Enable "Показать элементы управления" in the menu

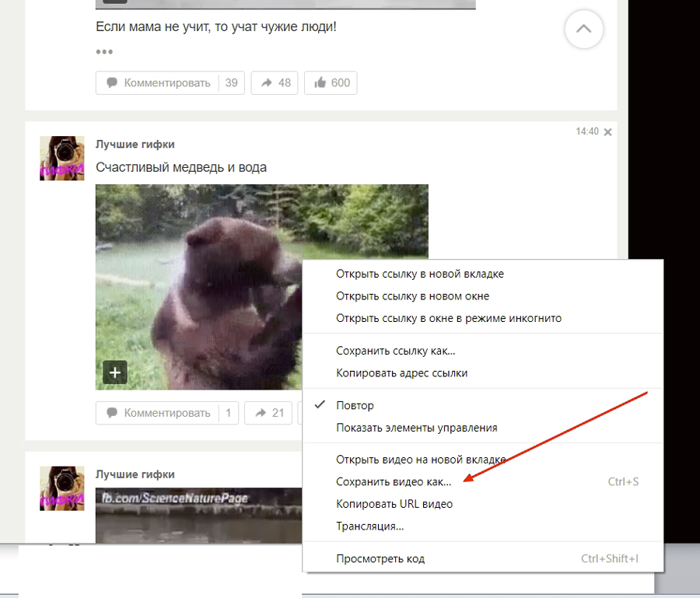point(416,428)
